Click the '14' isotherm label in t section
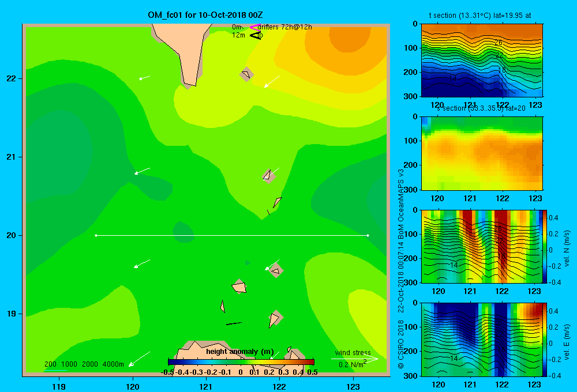Screen dimensions: 577x392 coord(452,79)
